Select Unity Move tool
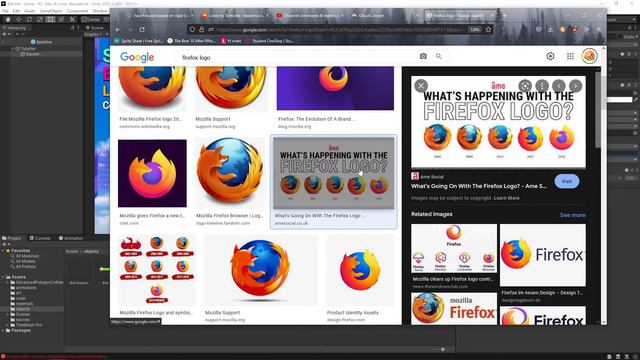 18,19
